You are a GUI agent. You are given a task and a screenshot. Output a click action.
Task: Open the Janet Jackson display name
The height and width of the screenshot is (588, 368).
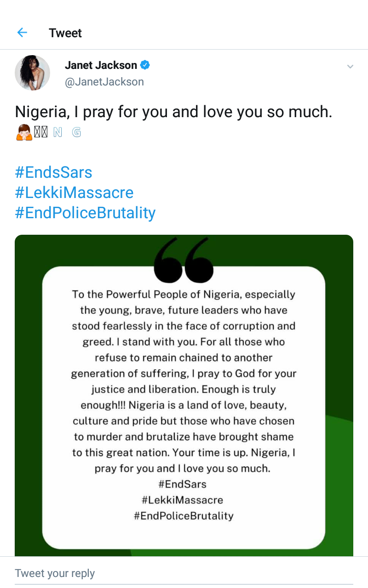[101, 65]
